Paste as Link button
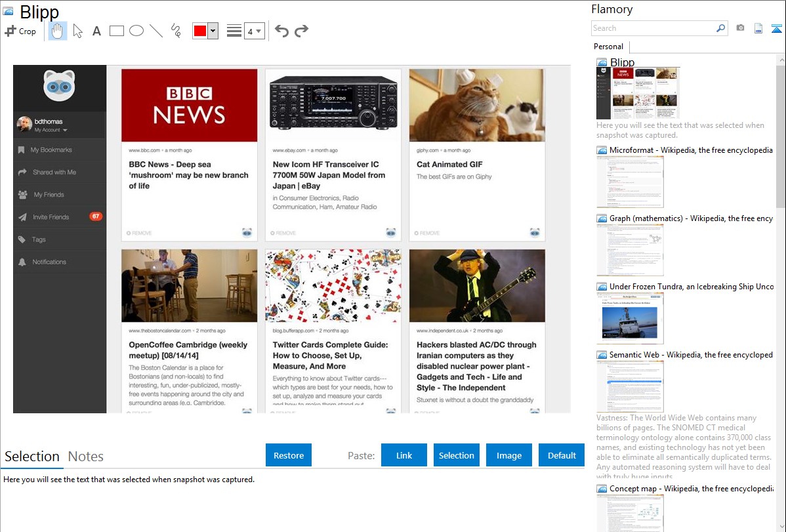The height and width of the screenshot is (532, 786). click(404, 455)
